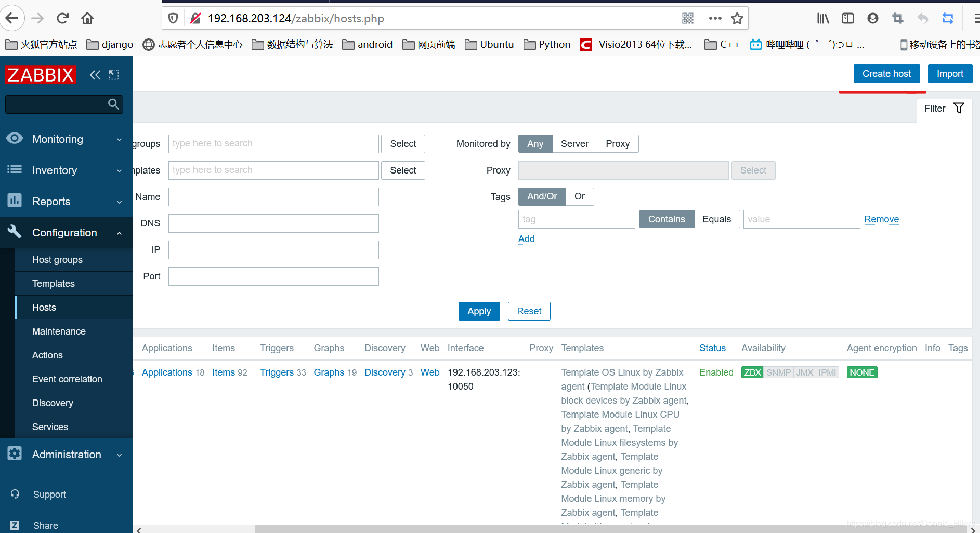Screen dimensions: 980x533
Task: Apply the host filter
Action: pyautogui.click(x=479, y=311)
